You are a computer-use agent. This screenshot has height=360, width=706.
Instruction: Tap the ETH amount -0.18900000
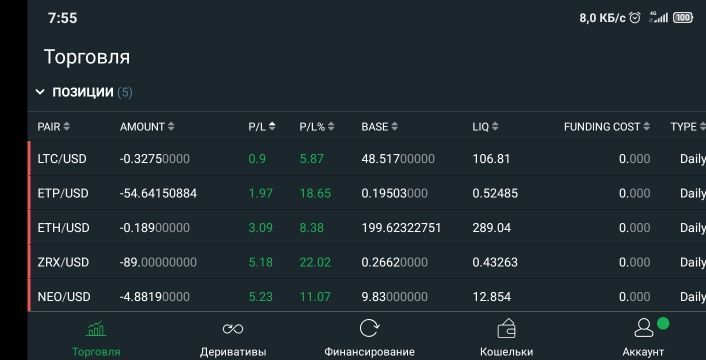(154, 228)
